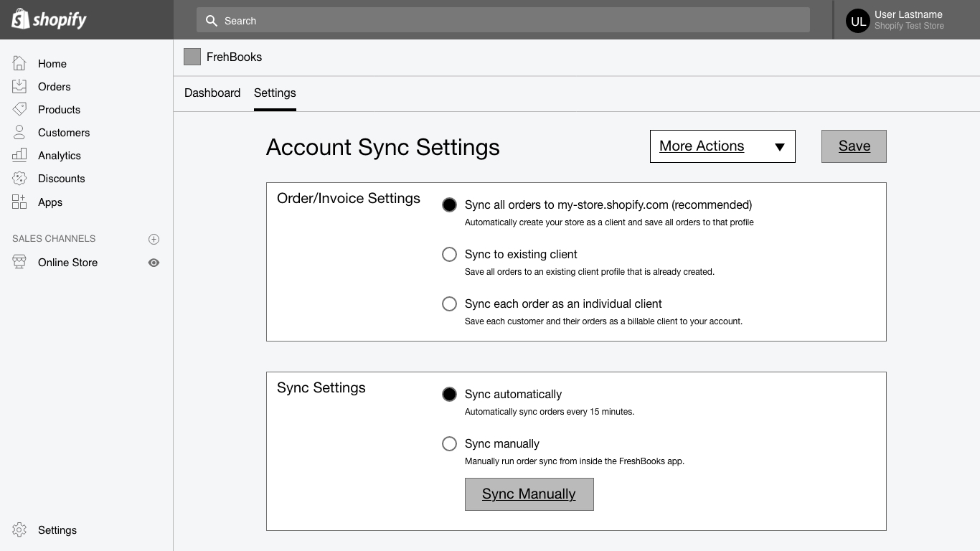Click the Discounts badge icon

tap(19, 178)
